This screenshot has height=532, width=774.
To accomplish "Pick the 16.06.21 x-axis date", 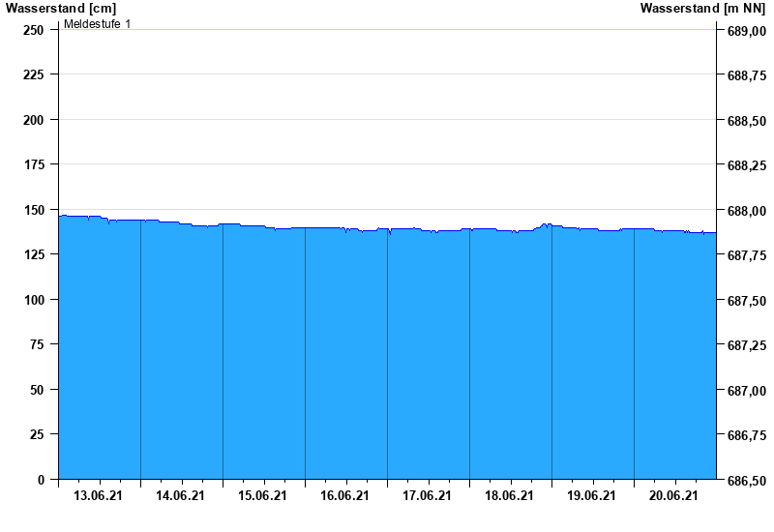I will pyautogui.click(x=345, y=496).
